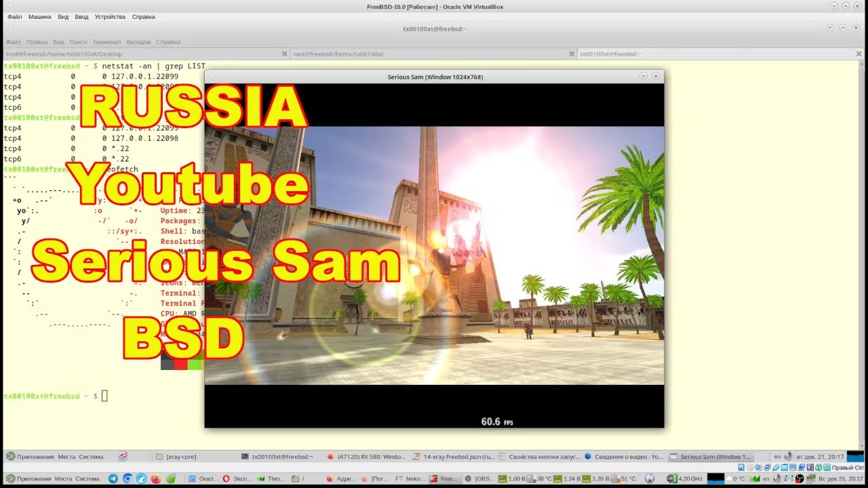Click the VirtualBox USB status icon
This screenshot has width=868, height=488.
776,468
